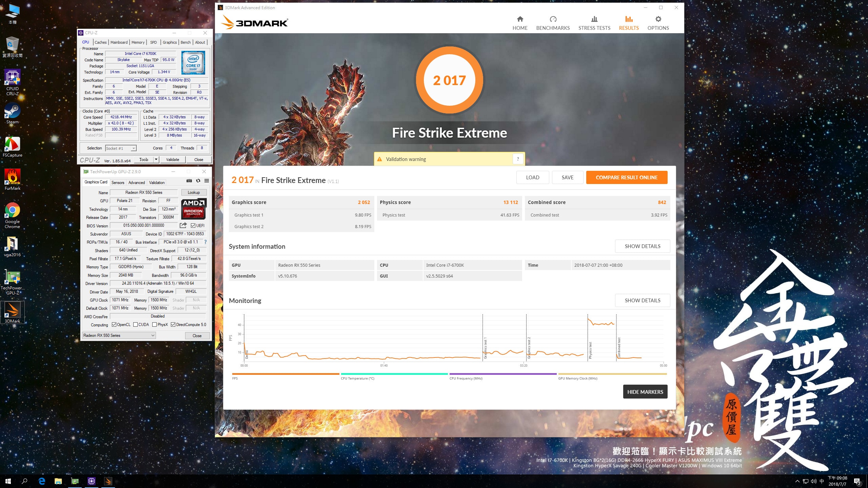Open File Explorer from the taskbar
This screenshot has height=488, width=868.
click(x=58, y=481)
